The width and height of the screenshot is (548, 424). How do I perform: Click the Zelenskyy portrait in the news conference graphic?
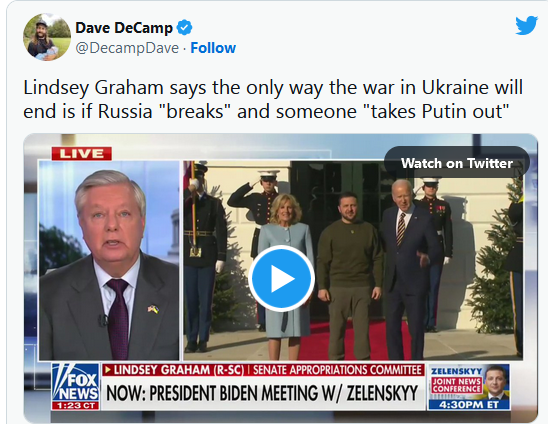pyautogui.click(x=495, y=382)
